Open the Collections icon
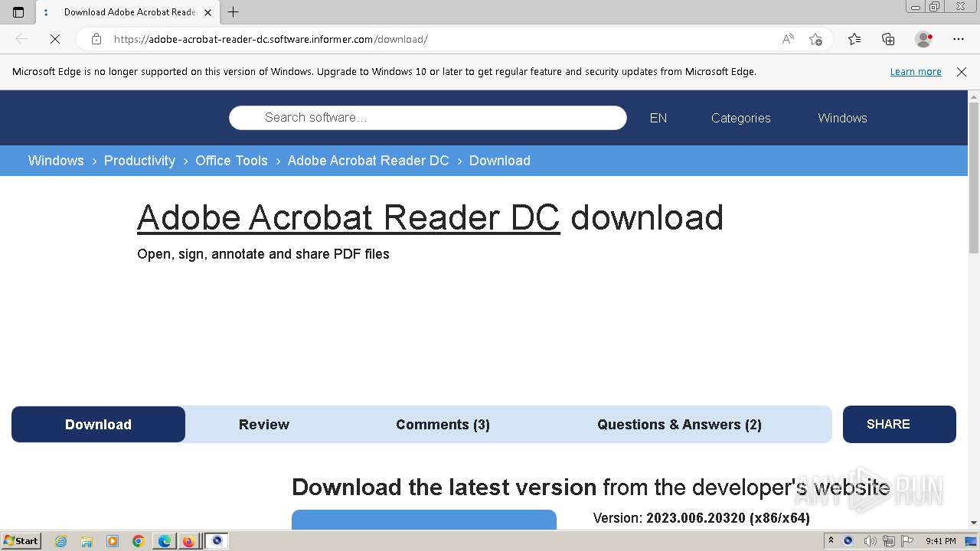This screenshot has height=551, width=980. click(x=888, y=39)
